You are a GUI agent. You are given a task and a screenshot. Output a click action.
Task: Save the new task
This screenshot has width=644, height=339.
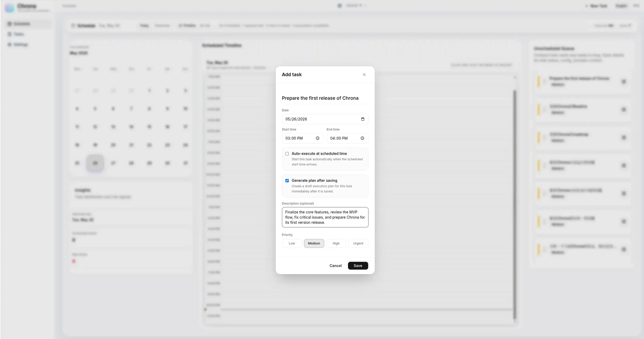pyautogui.click(x=358, y=266)
